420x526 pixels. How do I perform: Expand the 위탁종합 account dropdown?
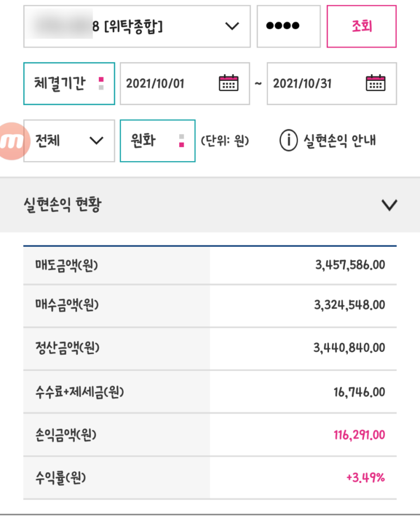[x=231, y=27]
